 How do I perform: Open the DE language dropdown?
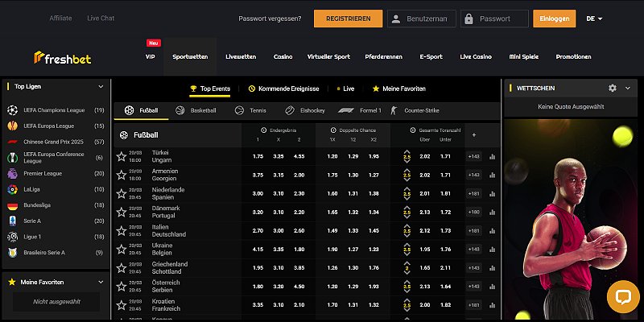coord(595,19)
